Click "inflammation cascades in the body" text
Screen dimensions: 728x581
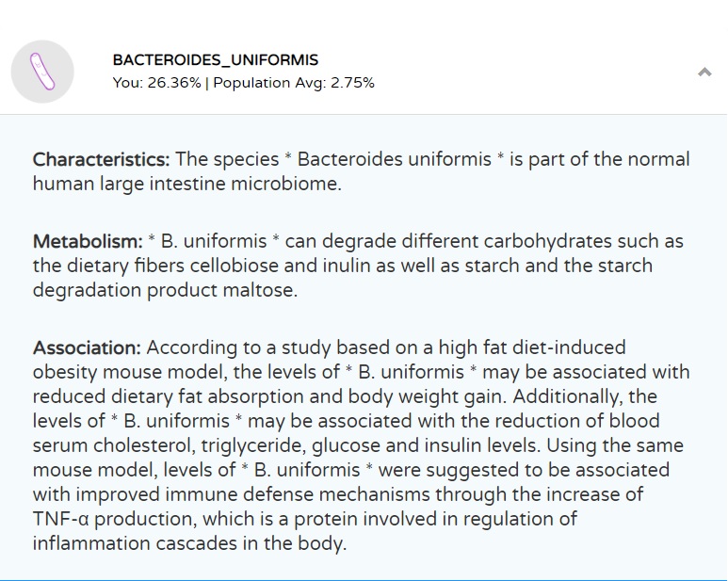point(188,543)
